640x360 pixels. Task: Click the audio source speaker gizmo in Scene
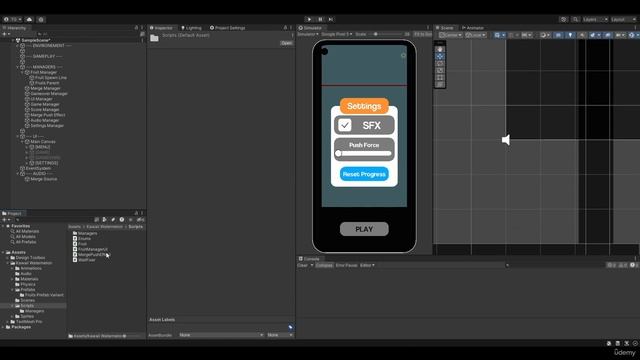point(506,140)
